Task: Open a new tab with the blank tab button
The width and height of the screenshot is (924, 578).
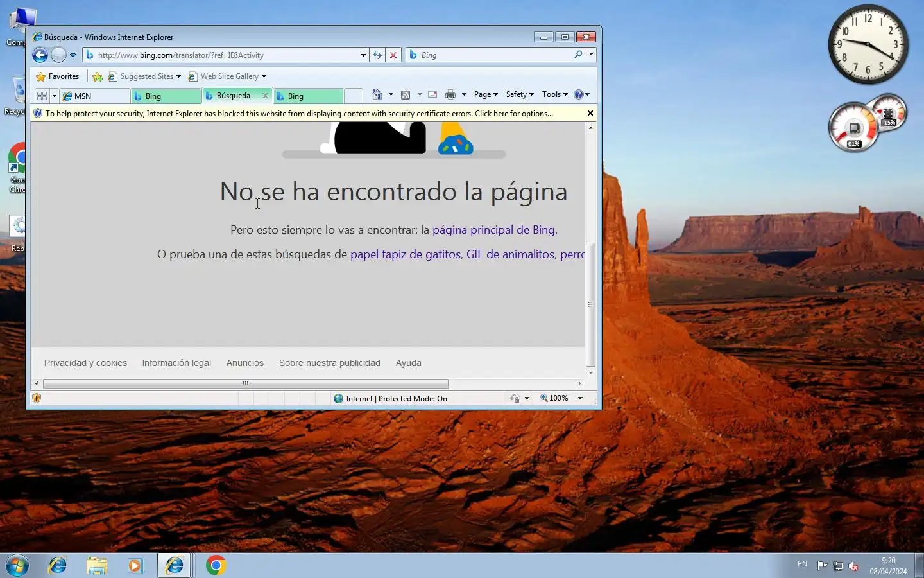Action: 353,96
